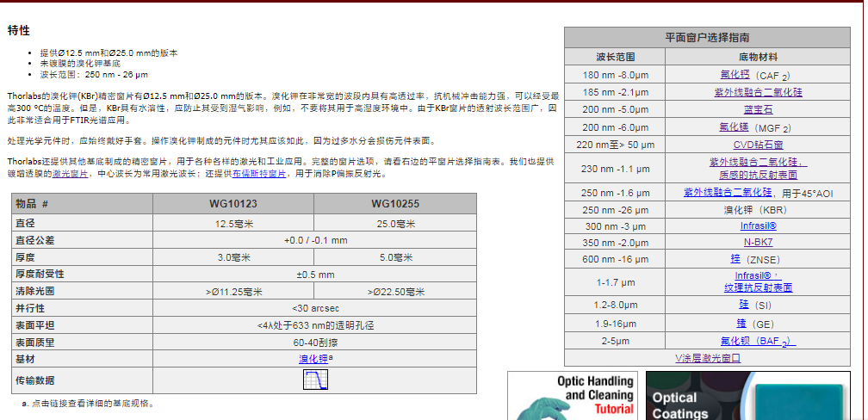Click the +0.0 / -0.1 mm tolerance cell

click(x=314, y=240)
